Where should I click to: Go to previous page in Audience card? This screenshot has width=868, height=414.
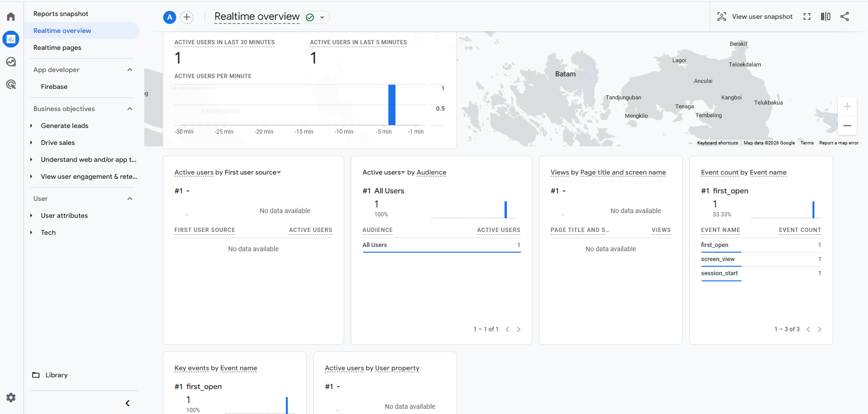(x=507, y=329)
